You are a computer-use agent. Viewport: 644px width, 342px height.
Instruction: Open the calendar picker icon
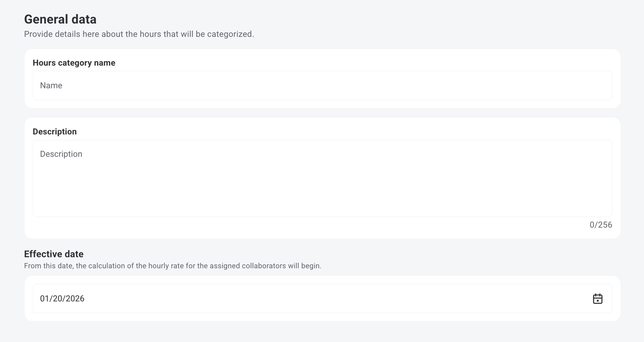point(597,298)
